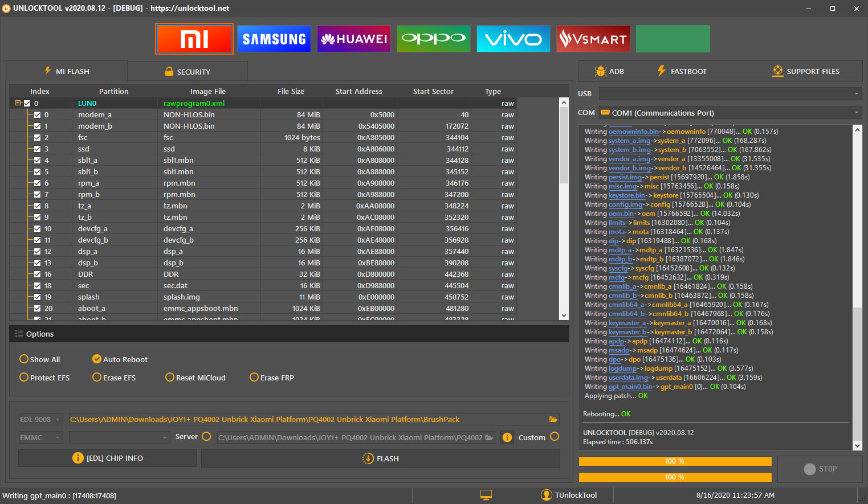Click the blank green brand tile
868x504 pixels.
(673, 39)
